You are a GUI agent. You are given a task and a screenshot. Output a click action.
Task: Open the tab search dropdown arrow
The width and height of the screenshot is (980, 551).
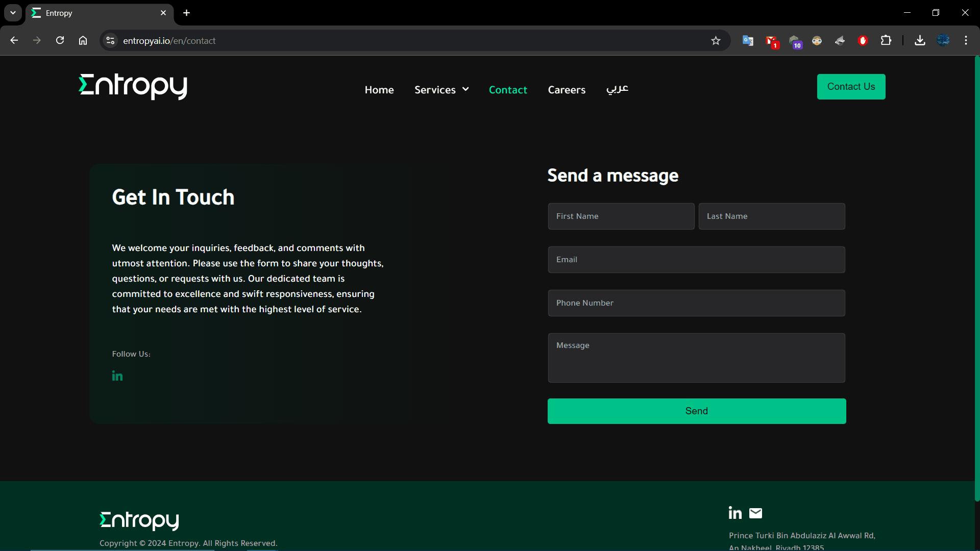pos(13,13)
